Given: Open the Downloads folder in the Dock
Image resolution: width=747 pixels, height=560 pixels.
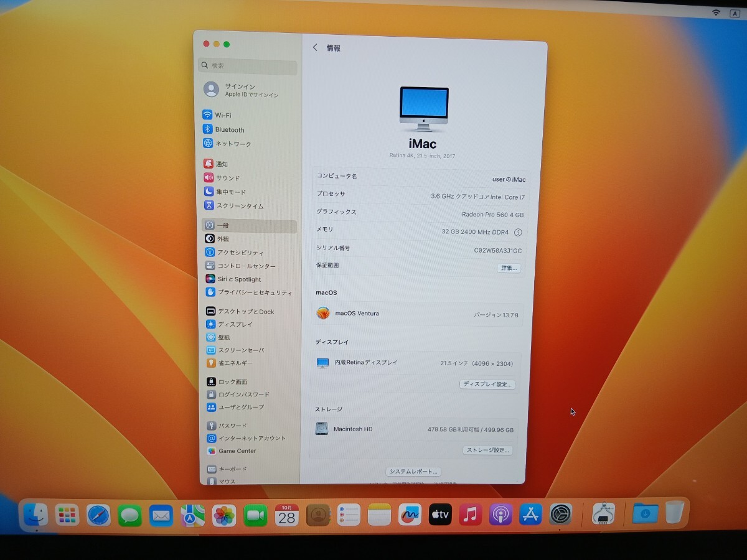Looking at the screenshot, I should tap(645, 513).
